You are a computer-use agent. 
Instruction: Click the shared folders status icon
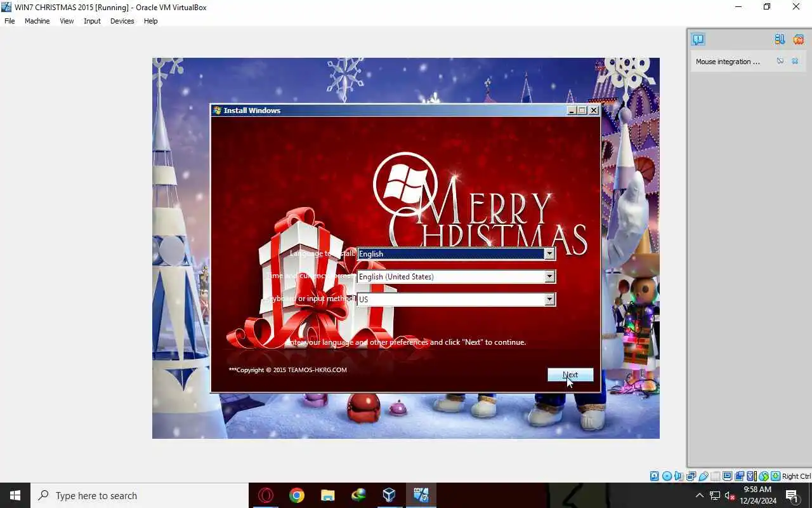coord(715,476)
